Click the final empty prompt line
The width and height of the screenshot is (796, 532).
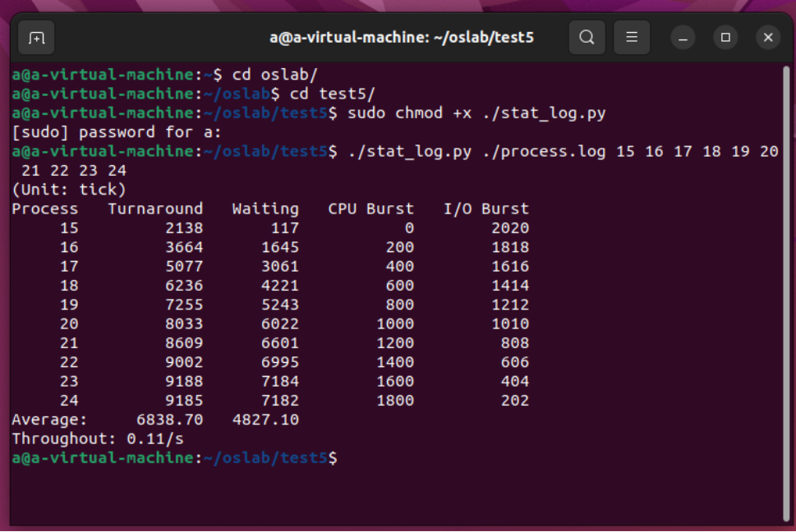click(175, 458)
